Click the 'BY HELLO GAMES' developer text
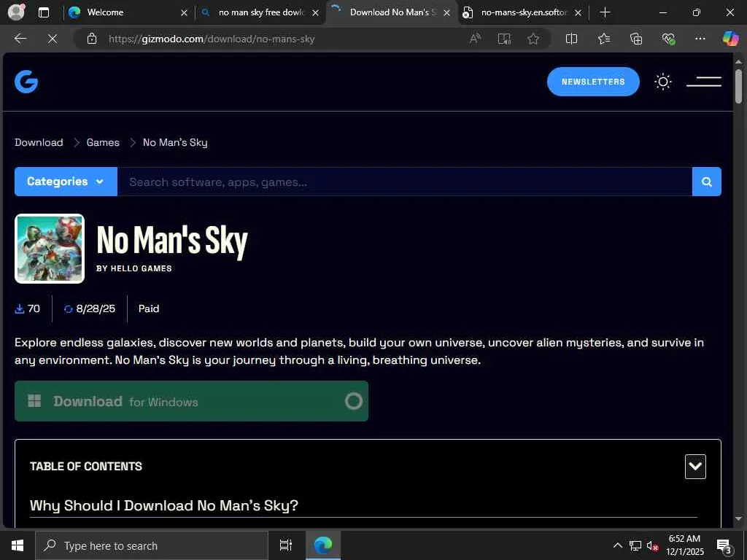The width and height of the screenshot is (747, 560). click(x=134, y=268)
